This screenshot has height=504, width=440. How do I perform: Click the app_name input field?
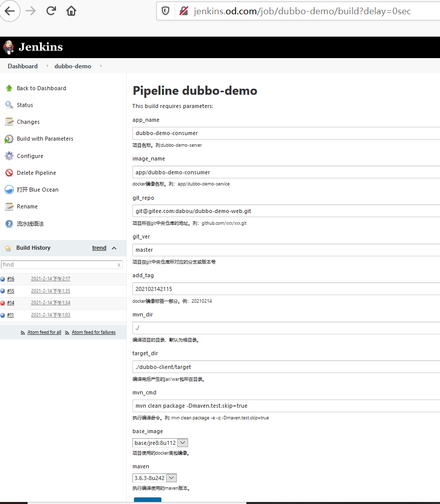[286, 133]
